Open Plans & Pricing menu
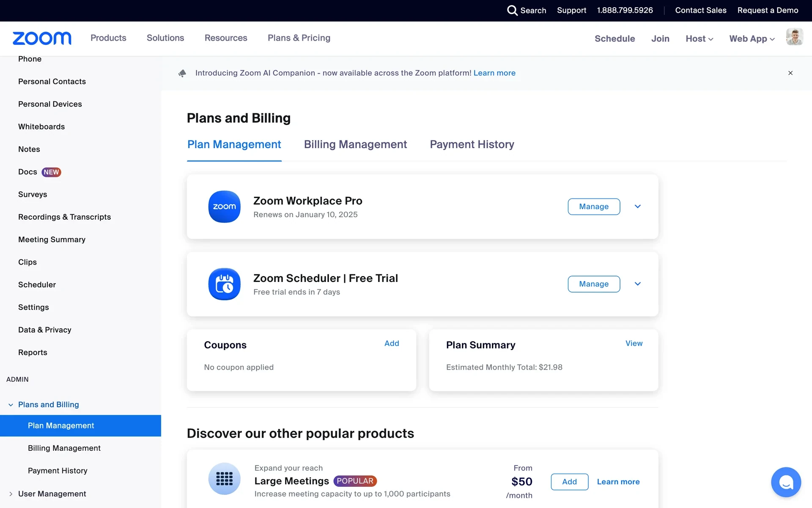 coord(299,38)
